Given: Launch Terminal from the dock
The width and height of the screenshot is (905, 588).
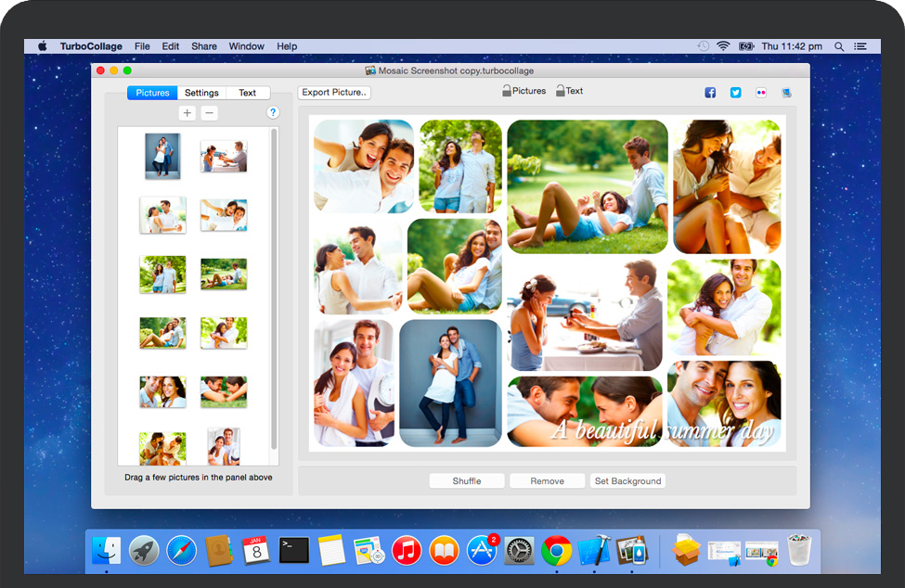Looking at the screenshot, I should [294, 550].
